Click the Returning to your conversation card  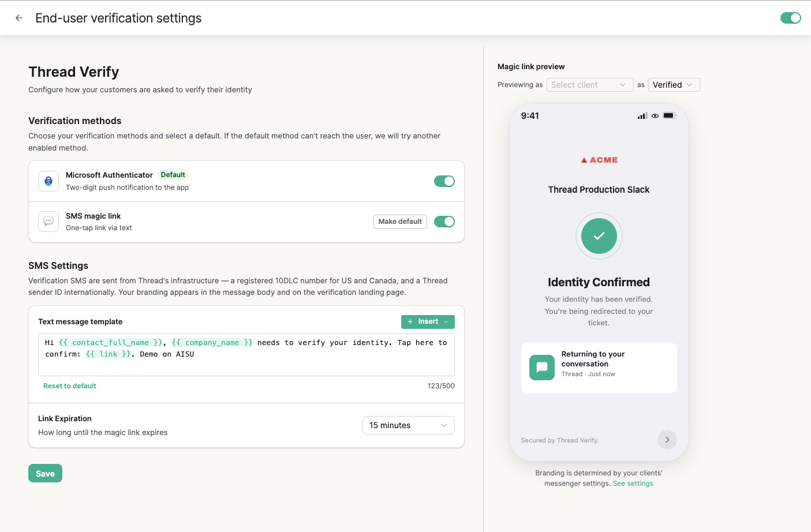coord(599,368)
